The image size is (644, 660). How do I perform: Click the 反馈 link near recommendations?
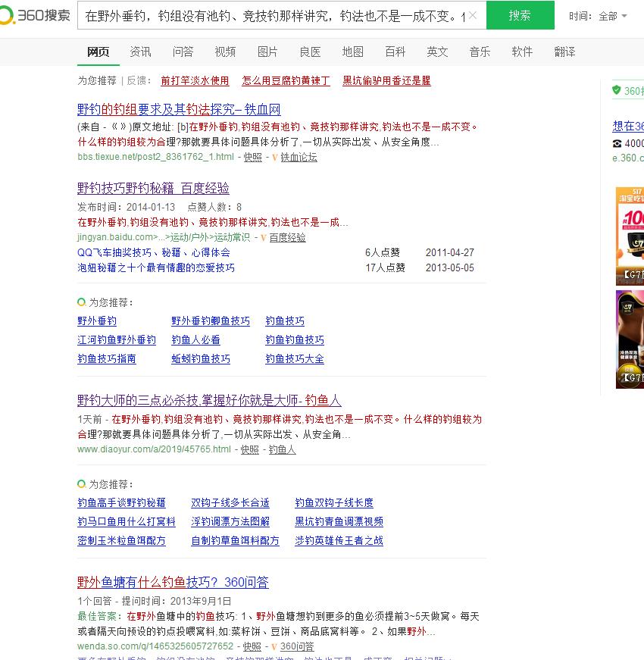pyautogui.click(x=137, y=80)
